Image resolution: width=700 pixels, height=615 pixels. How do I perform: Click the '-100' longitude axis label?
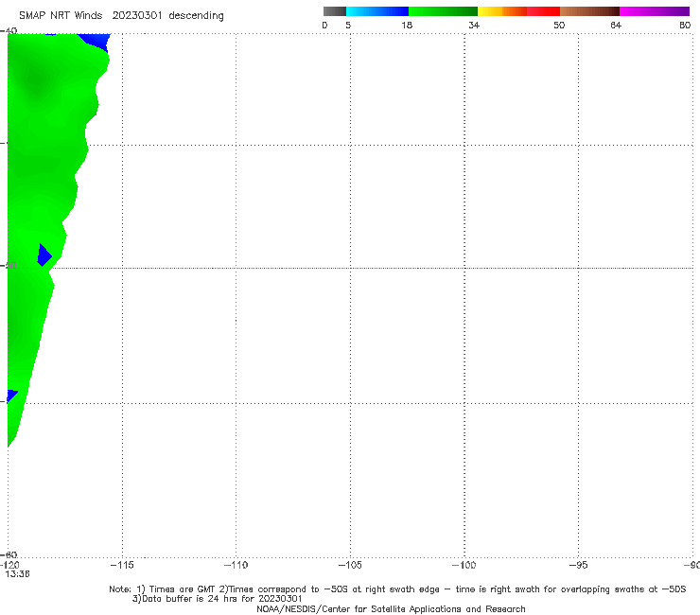coord(464,566)
